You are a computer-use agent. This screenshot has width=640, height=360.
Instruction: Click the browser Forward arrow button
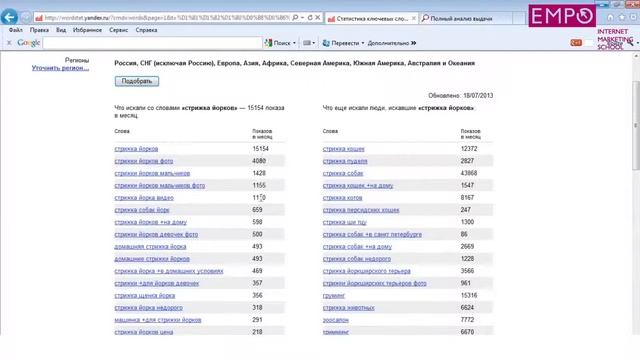[26, 18]
